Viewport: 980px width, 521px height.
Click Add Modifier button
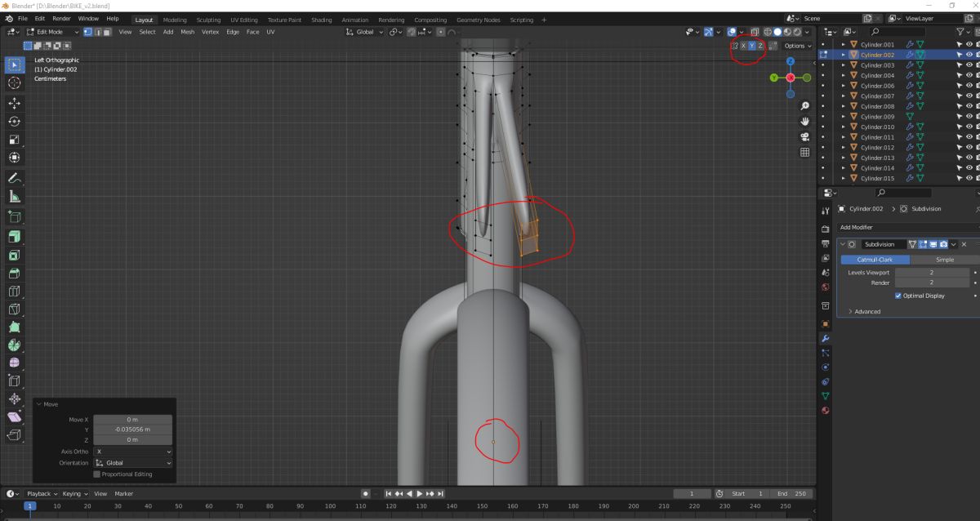tap(908, 227)
